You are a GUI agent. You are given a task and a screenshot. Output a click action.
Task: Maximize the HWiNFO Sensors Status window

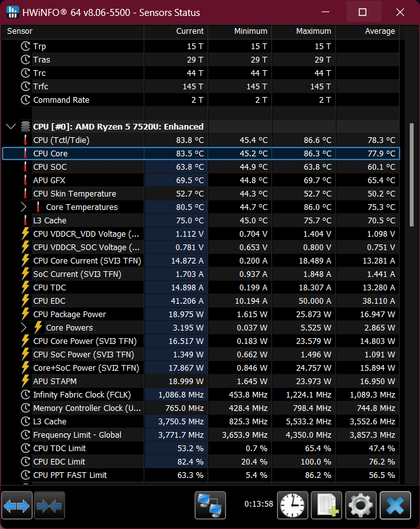363,13
